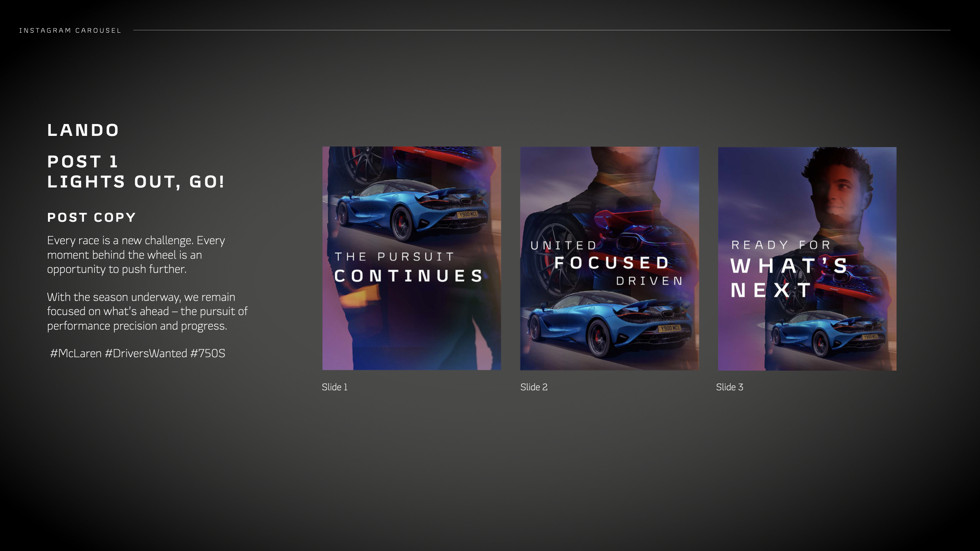The width and height of the screenshot is (980, 551).
Task: Click the Slide 1 carousel image
Action: pyautogui.click(x=411, y=258)
